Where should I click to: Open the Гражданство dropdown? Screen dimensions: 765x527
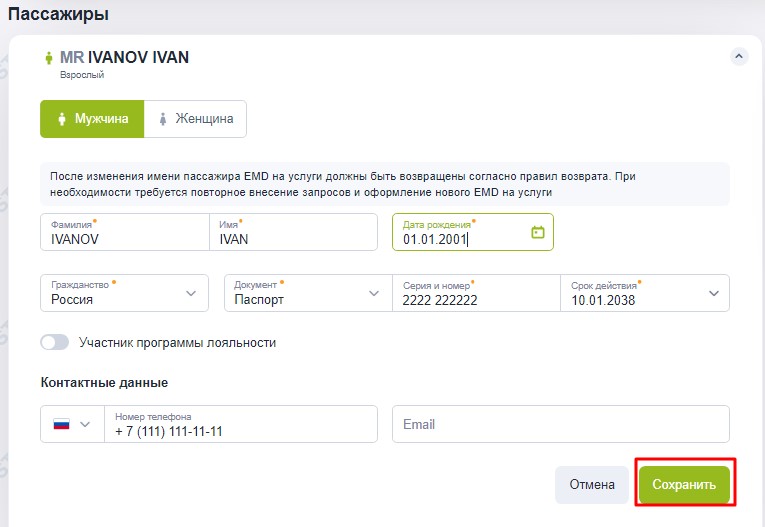pyautogui.click(x=124, y=293)
